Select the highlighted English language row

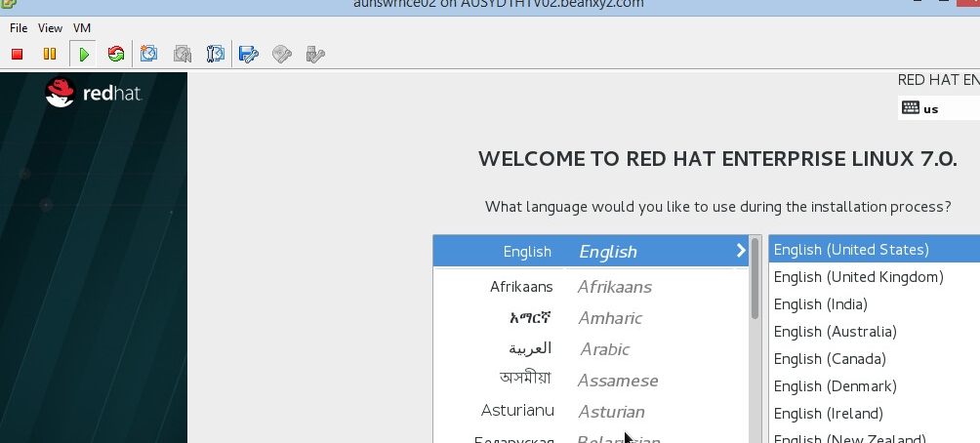coord(591,251)
